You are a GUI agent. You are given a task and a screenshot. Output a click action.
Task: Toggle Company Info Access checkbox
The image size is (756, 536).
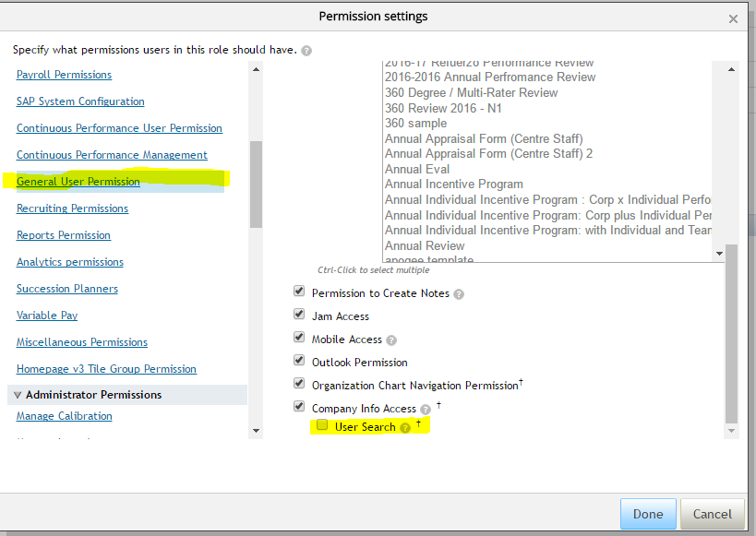coord(299,406)
